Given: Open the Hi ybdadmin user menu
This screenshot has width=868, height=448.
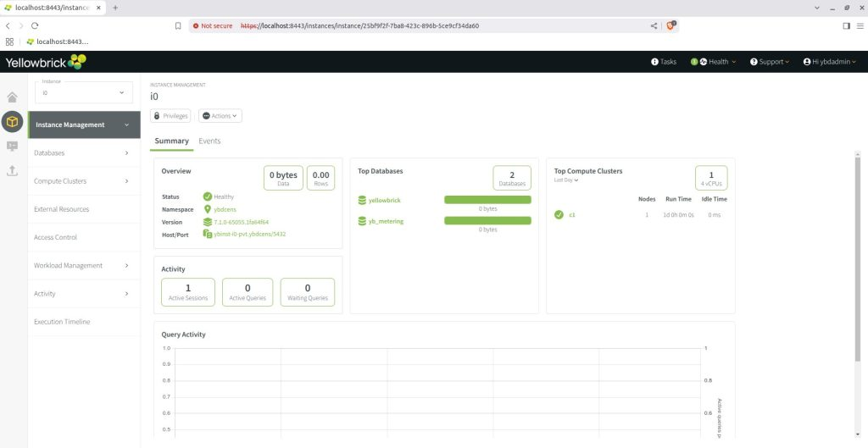Looking at the screenshot, I should pyautogui.click(x=830, y=62).
